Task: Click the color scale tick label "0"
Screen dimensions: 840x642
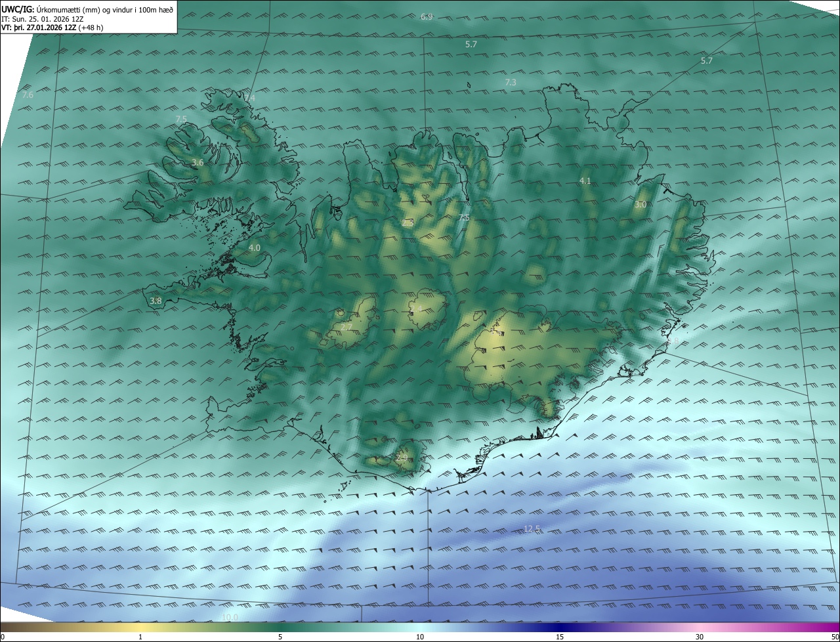Action: point(2,637)
